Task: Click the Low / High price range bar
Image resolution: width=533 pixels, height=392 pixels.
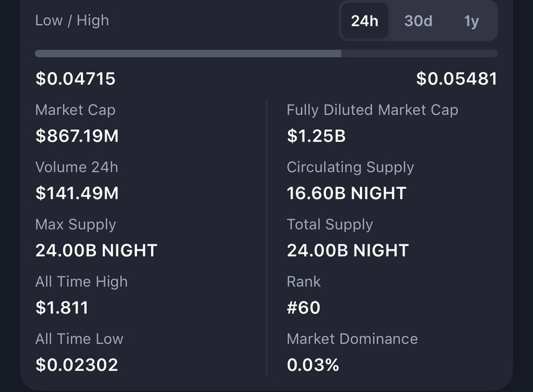Action: click(x=266, y=54)
